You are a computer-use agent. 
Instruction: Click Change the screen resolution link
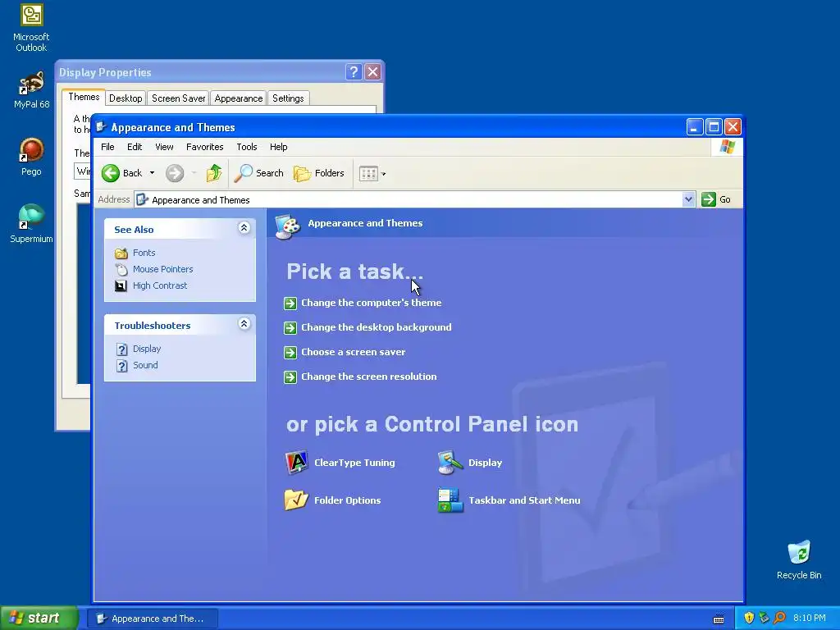[x=368, y=377]
